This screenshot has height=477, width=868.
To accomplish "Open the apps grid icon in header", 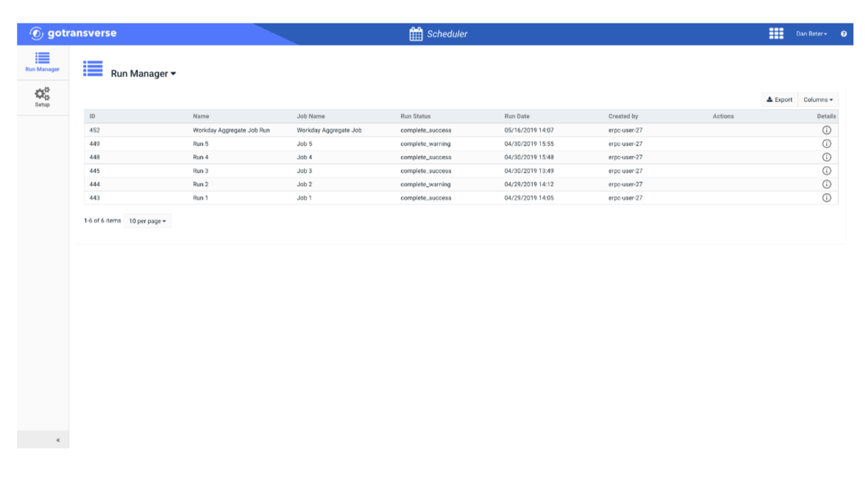I will (x=776, y=33).
